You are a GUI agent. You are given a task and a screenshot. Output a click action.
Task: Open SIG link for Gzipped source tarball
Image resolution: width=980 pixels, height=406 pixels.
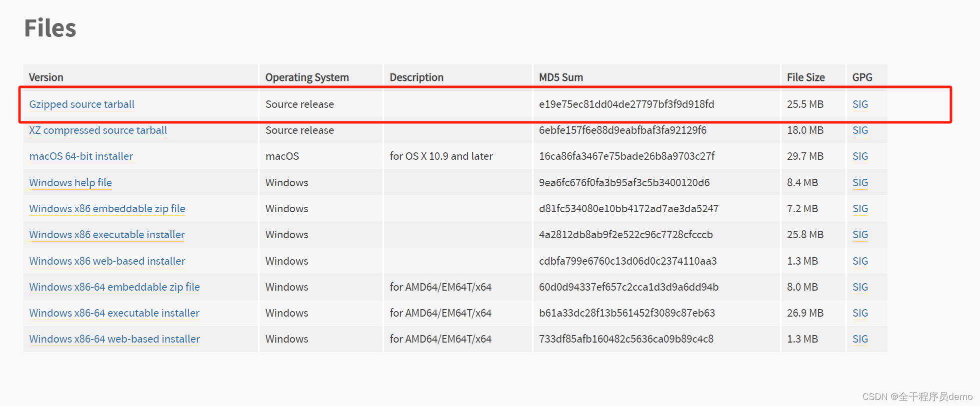pos(860,104)
